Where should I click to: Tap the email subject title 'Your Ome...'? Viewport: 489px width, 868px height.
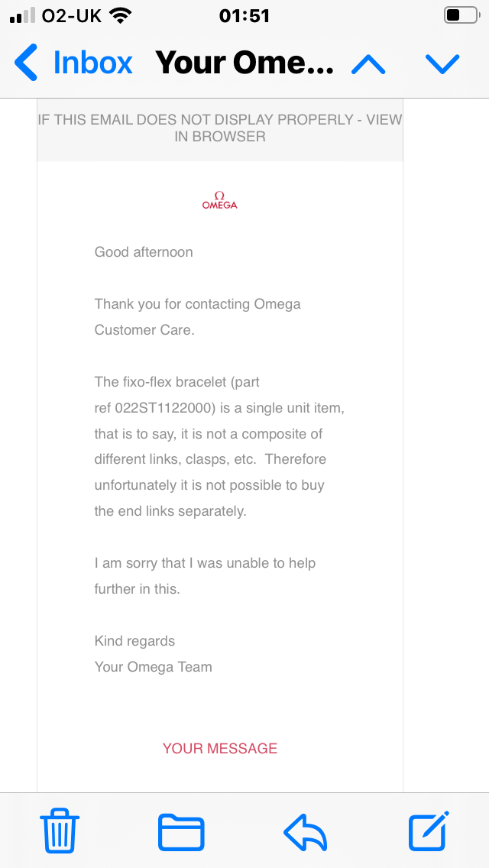pos(244,63)
